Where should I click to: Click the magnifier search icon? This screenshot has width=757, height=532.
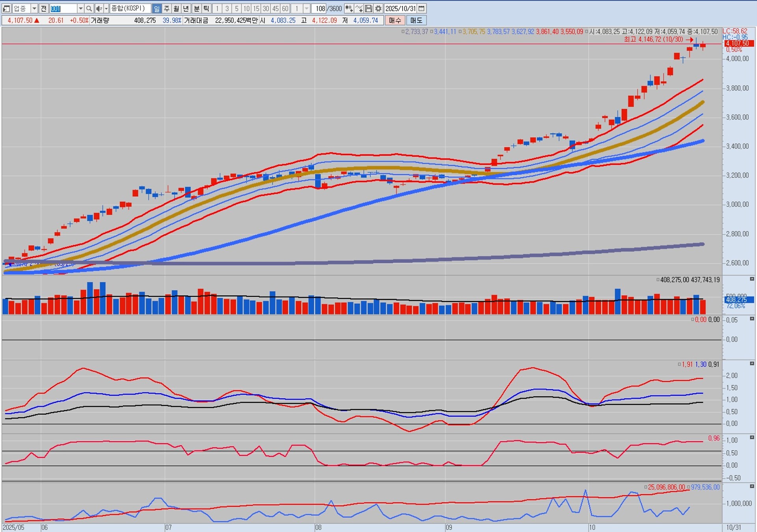point(89,8)
